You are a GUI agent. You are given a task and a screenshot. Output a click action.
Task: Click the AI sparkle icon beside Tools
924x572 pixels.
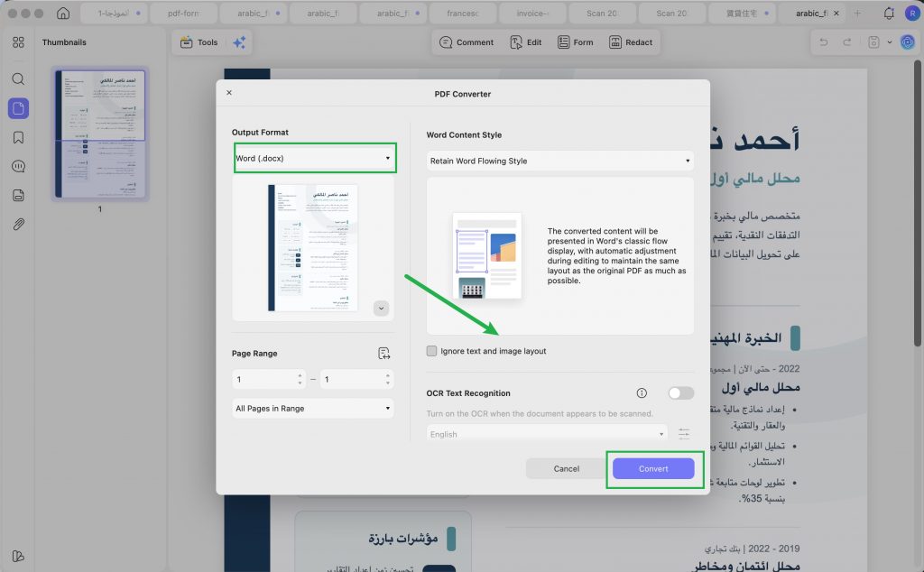(x=239, y=42)
